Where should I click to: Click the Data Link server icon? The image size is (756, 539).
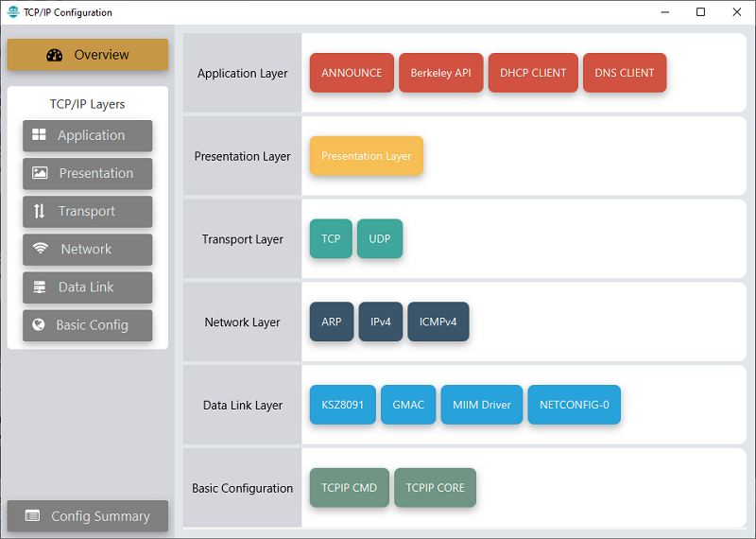pos(40,287)
